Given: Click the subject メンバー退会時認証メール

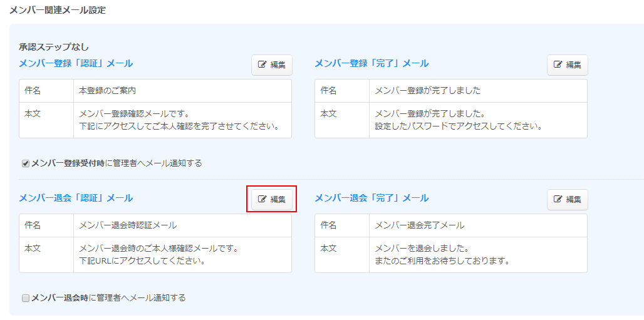Looking at the screenshot, I should 128,225.
